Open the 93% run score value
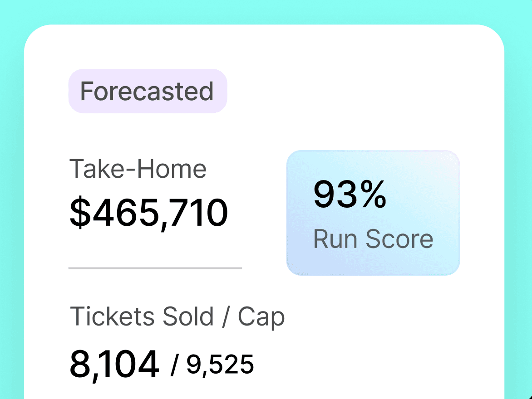The image size is (532, 399). point(350,195)
